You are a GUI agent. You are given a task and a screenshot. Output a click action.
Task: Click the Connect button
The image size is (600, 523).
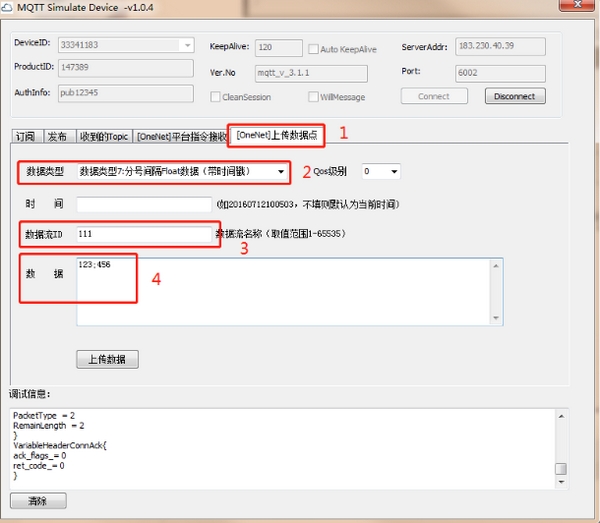click(x=434, y=96)
